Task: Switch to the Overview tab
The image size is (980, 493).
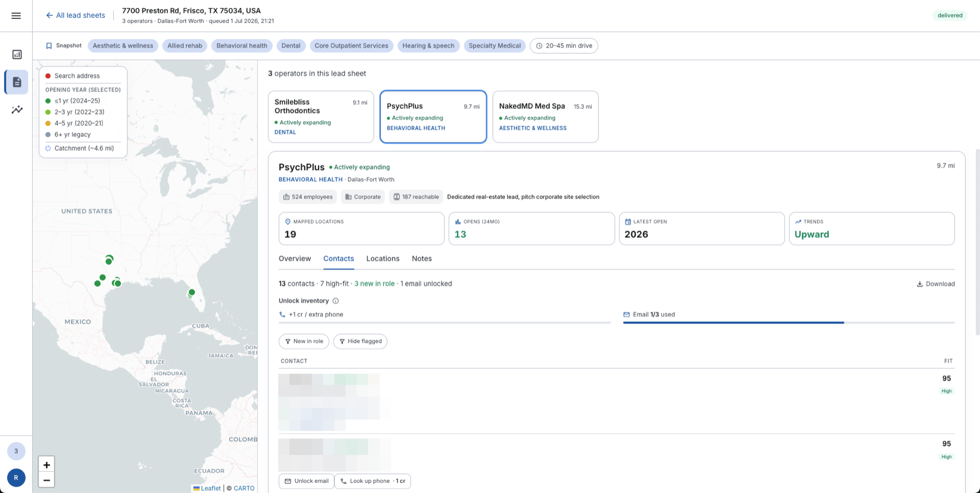Action: (295, 258)
